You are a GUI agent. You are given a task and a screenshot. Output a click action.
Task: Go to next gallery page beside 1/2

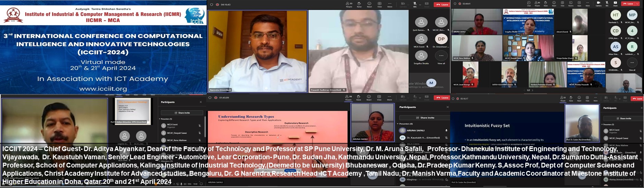(x=533, y=90)
